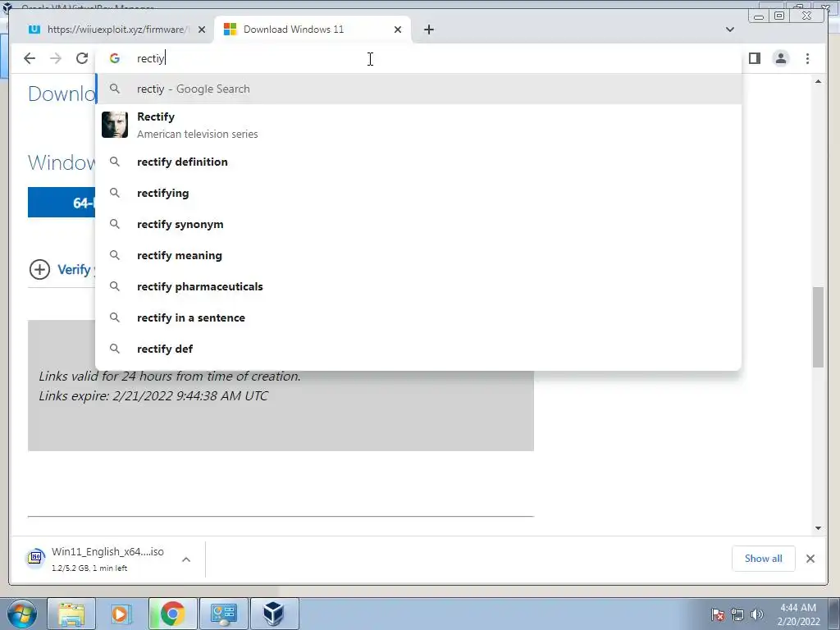
Task: Go back with the browser back arrow
Action: pos(30,58)
